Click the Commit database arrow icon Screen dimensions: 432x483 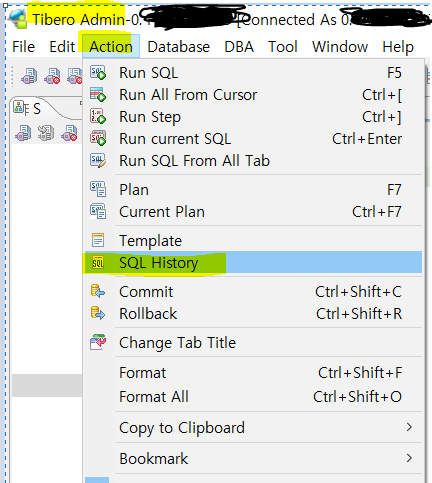pos(98,291)
